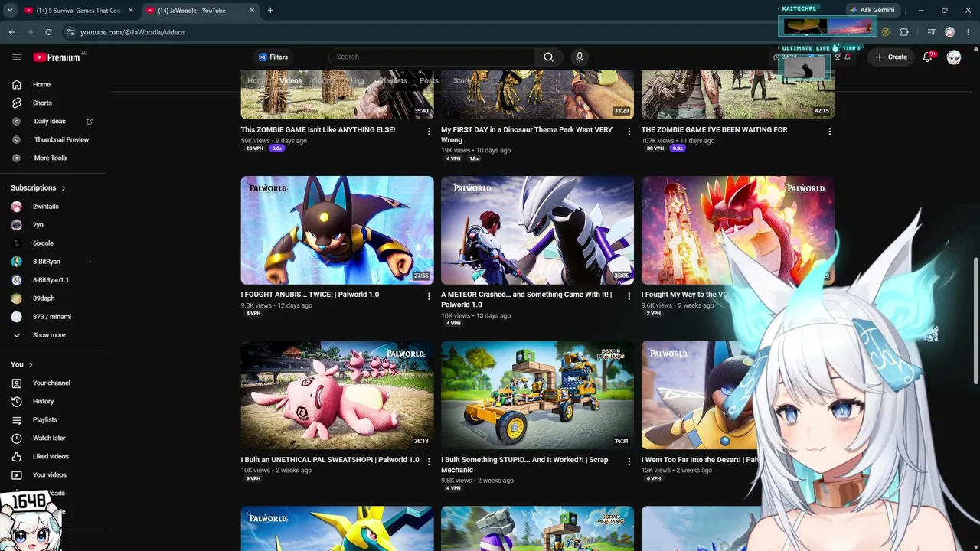Open video title 'This ZOMBIE GAME Isn't Like ANYTHING ELSE!'
Viewport: 980px width, 551px height.
pyautogui.click(x=318, y=130)
